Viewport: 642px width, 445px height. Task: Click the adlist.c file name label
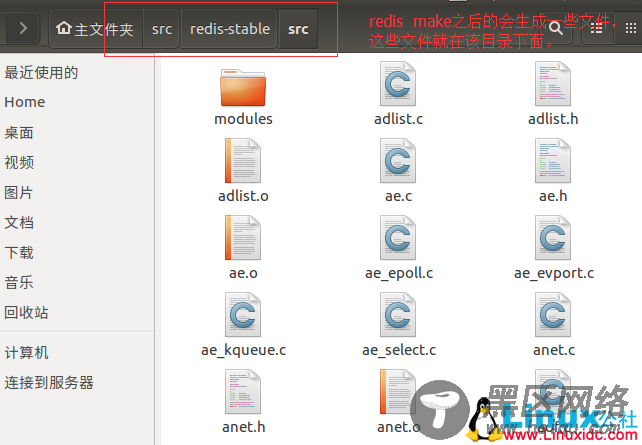point(398,119)
